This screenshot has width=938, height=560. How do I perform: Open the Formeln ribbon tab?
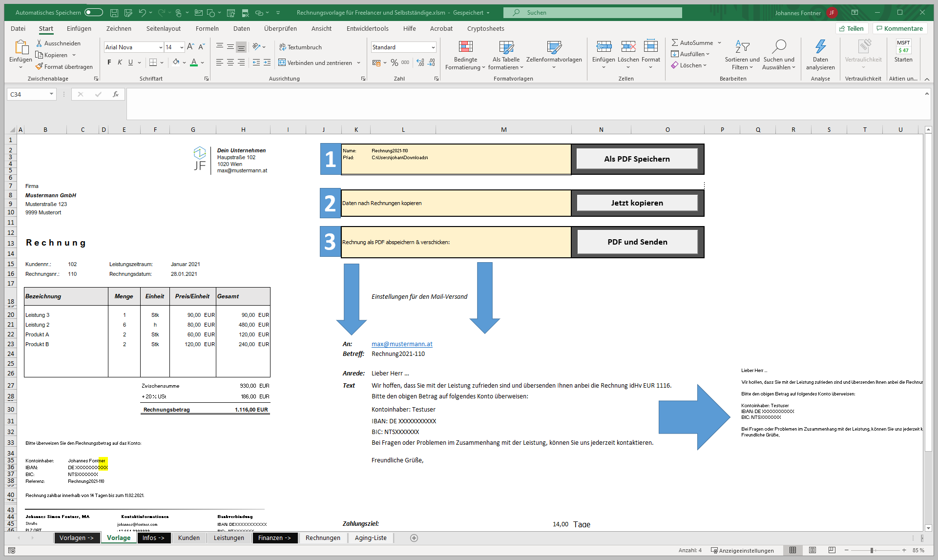point(207,29)
